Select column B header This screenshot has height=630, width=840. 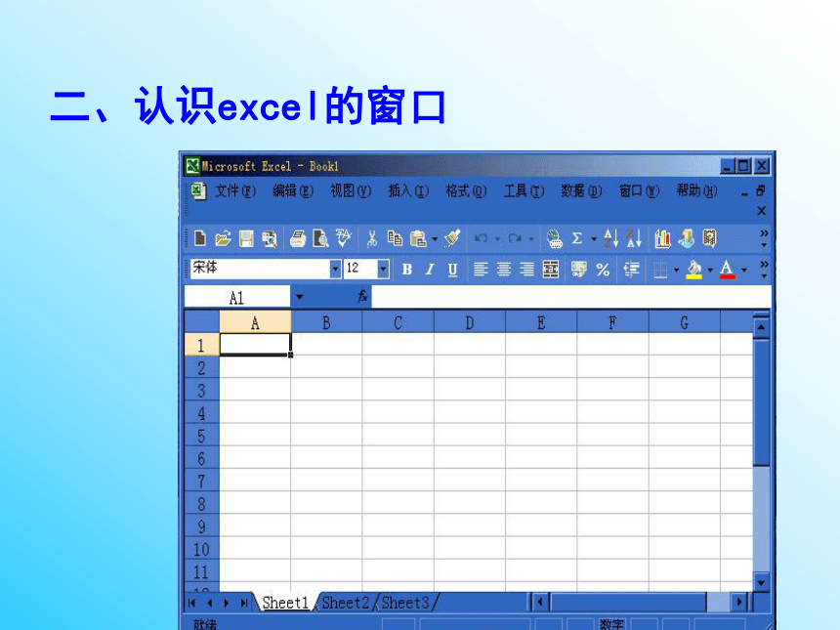point(326,322)
